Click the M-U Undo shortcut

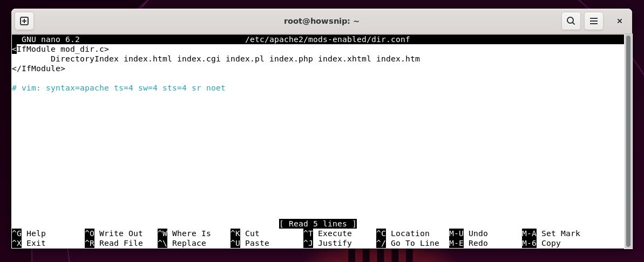pos(468,233)
